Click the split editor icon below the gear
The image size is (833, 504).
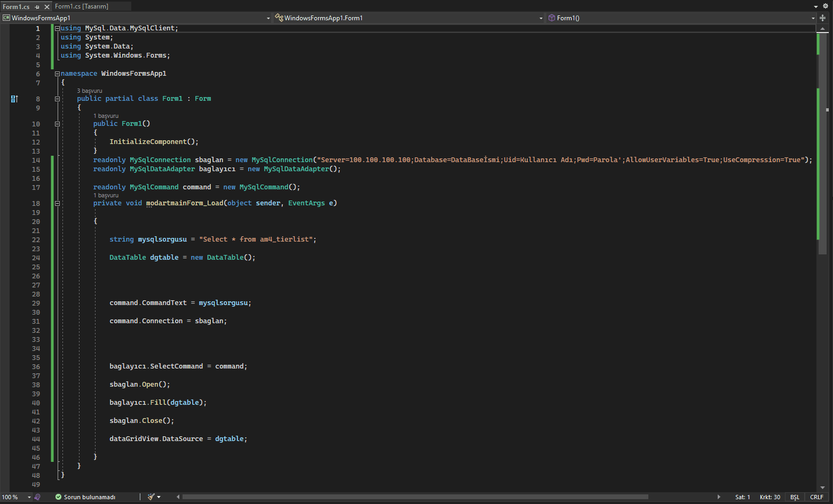[x=822, y=18]
